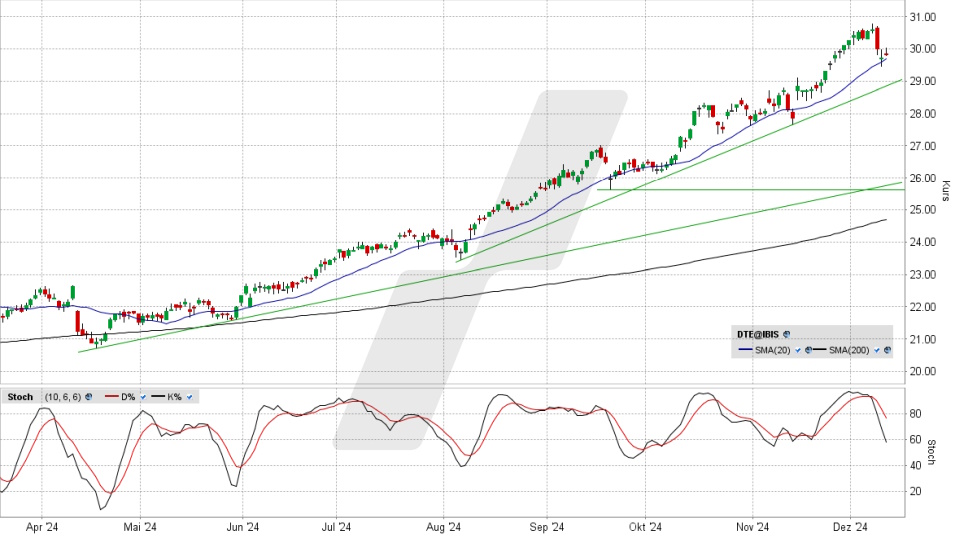
Task: Click the 29.00 price axis value
Action: pos(923,81)
